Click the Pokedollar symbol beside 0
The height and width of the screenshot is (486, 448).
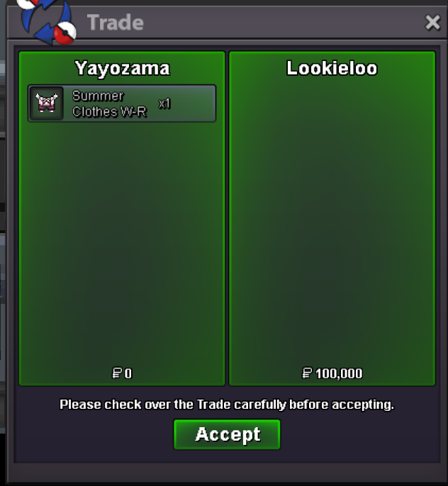pyautogui.click(x=116, y=373)
